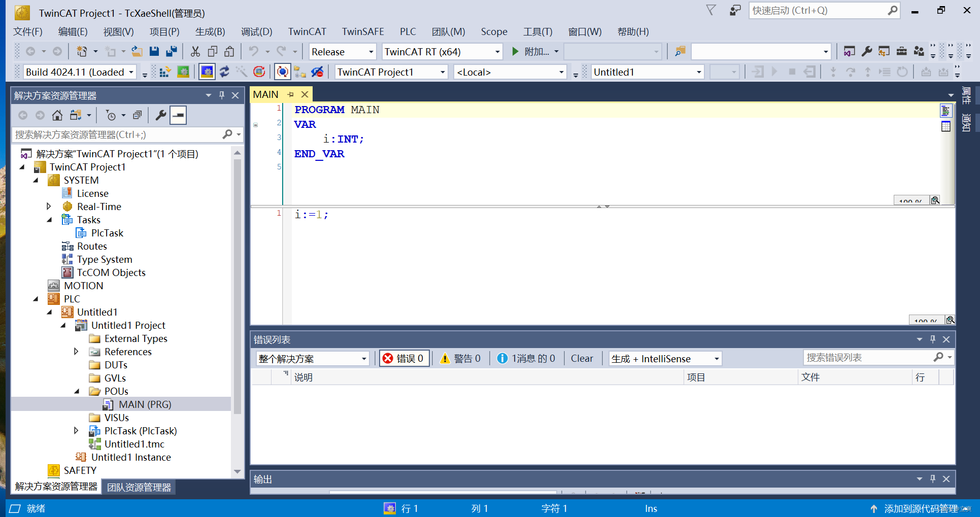Screen dimensions: 980x517
Task: Open the TwinCAT menu
Action: [x=307, y=31]
